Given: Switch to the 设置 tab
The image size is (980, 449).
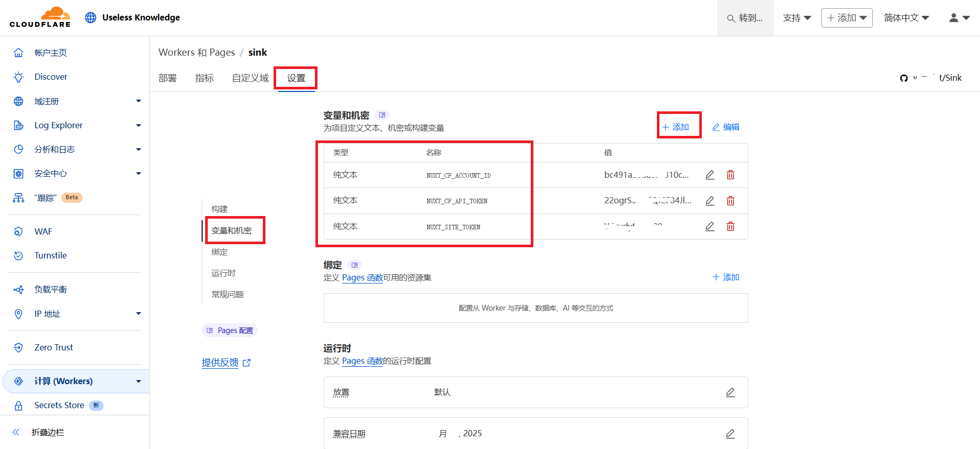Looking at the screenshot, I should 296,78.
